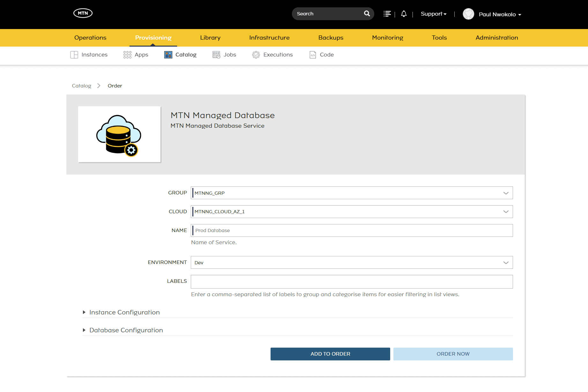Open the Infrastructure menu
The height and width of the screenshot is (392, 588).
[x=269, y=38]
